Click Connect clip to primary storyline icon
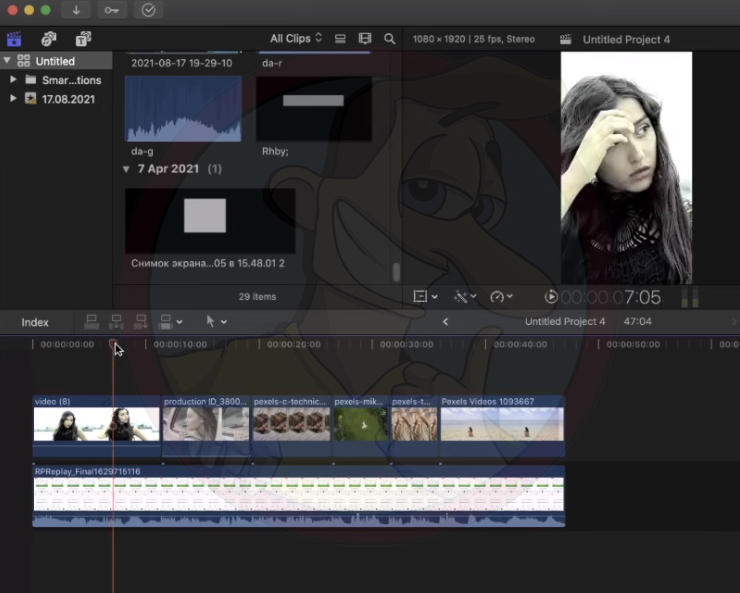Image resolution: width=740 pixels, height=593 pixels. [92, 322]
